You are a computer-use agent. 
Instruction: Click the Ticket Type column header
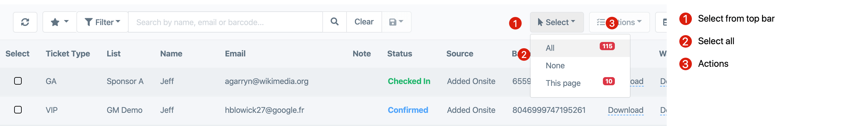coord(68,54)
